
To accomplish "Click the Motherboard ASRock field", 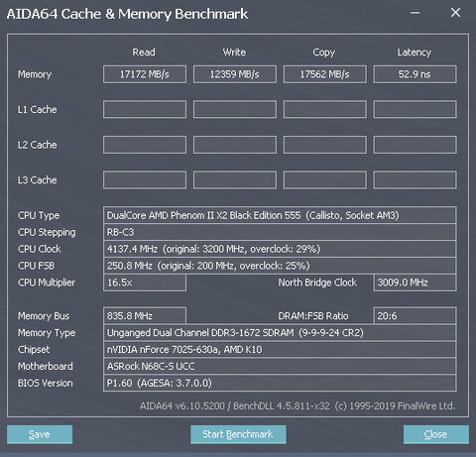I will click(280, 366).
